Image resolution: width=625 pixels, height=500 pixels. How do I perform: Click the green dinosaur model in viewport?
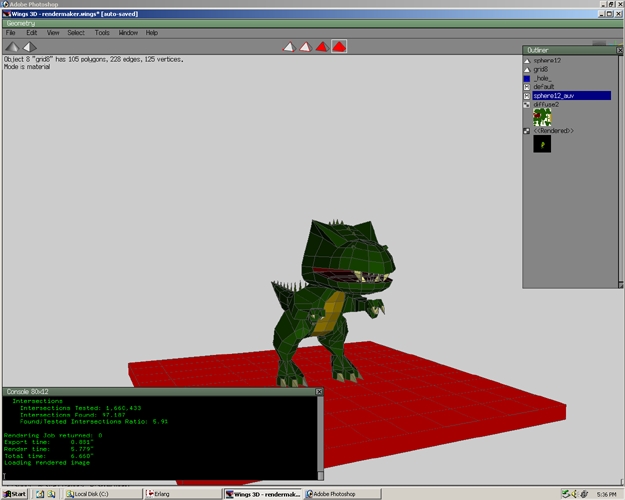331,303
